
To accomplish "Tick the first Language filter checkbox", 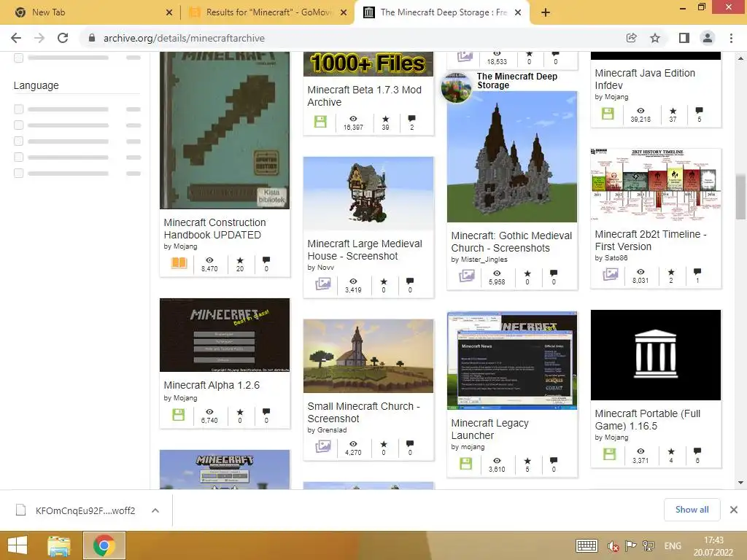I will pos(18,109).
